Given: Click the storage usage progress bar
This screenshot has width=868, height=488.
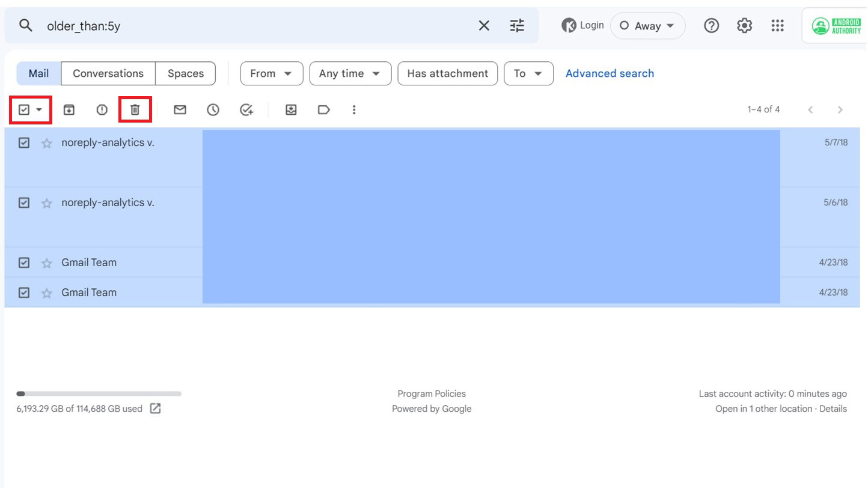Looking at the screenshot, I should click(x=99, y=394).
